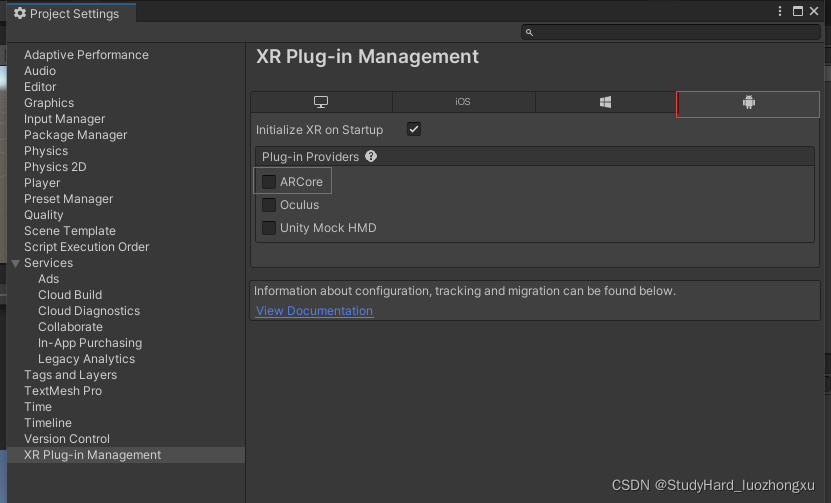
Task: Open Script Execution Order settings
Action: tap(86, 247)
